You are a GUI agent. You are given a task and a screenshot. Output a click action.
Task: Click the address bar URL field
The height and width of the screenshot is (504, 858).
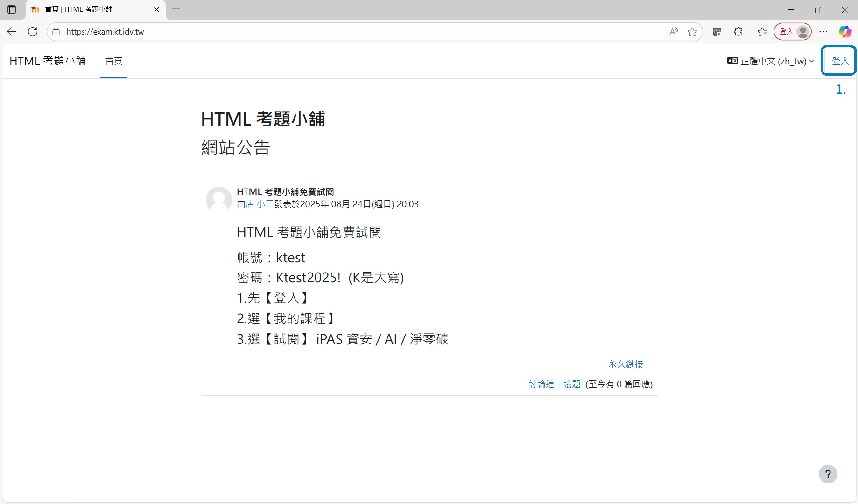click(x=327, y=32)
